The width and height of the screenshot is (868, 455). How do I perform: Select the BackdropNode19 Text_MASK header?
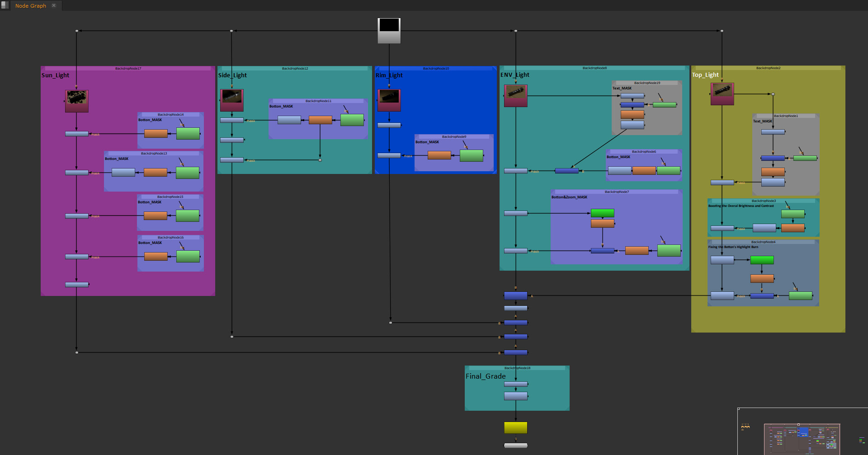point(647,83)
